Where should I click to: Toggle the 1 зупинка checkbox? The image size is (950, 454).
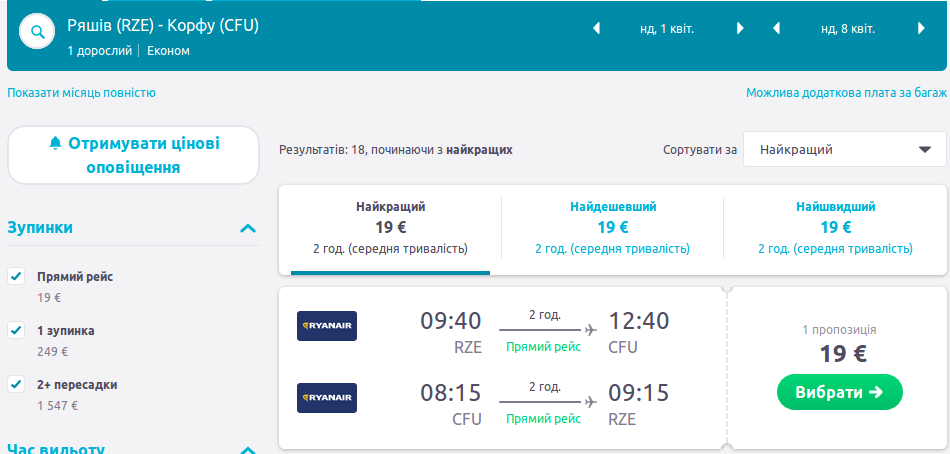16,330
